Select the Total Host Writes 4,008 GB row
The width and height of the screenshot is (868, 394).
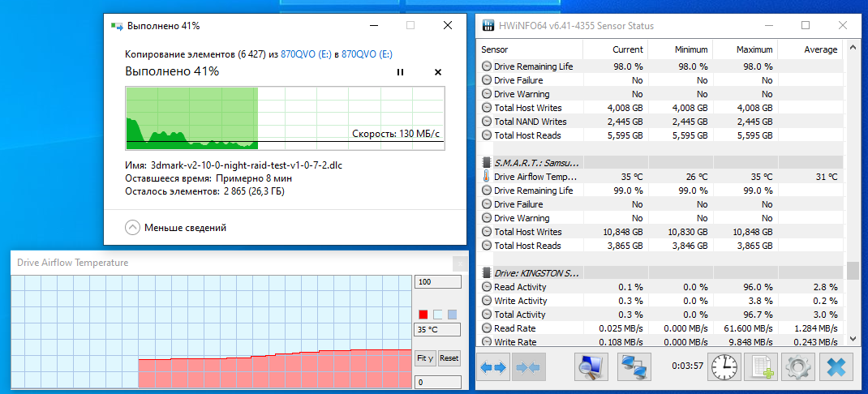660,107
